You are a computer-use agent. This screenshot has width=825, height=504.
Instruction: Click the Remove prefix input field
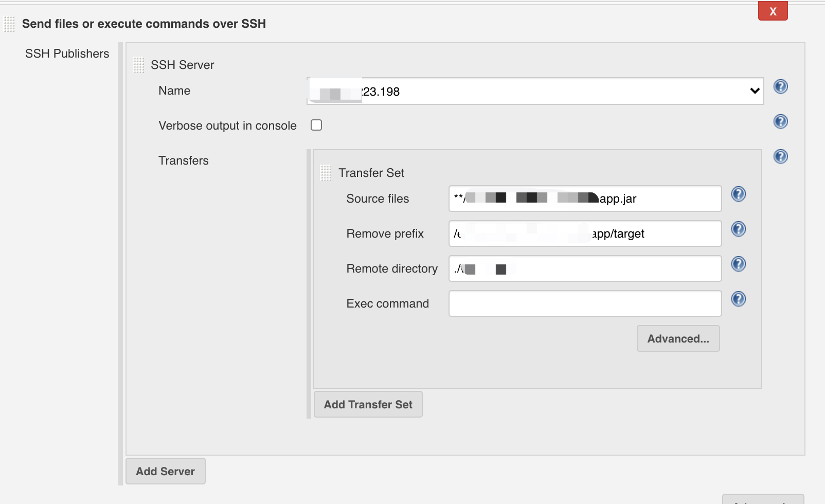coord(585,233)
